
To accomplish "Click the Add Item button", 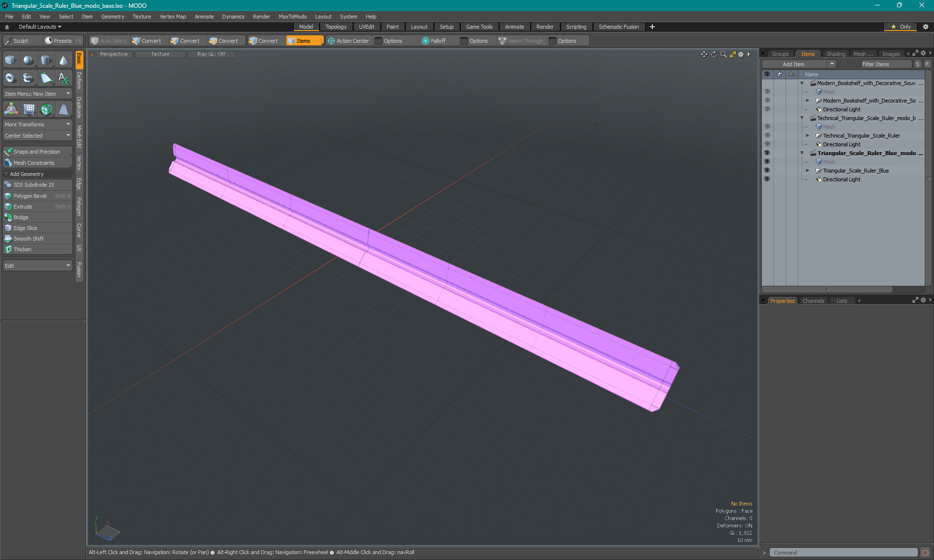I will [794, 64].
